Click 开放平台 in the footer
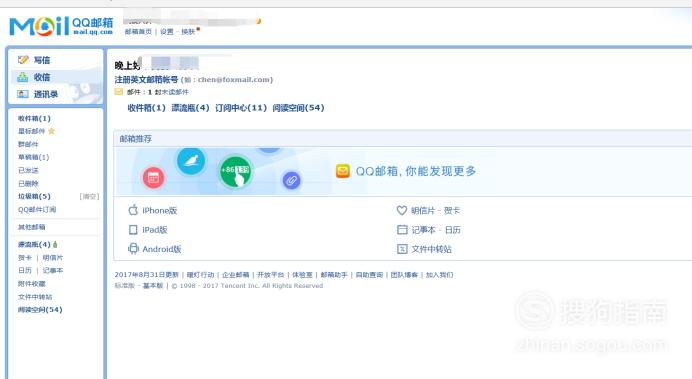The width and height of the screenshot is (692, 379). point(271,275)
